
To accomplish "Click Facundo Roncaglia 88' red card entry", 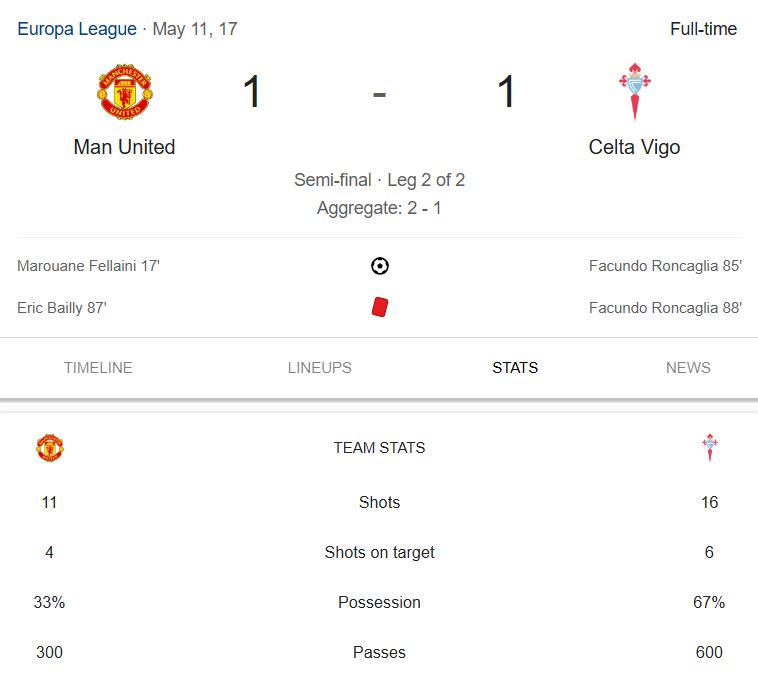I will pyautogui.click(x=665, y=308).
